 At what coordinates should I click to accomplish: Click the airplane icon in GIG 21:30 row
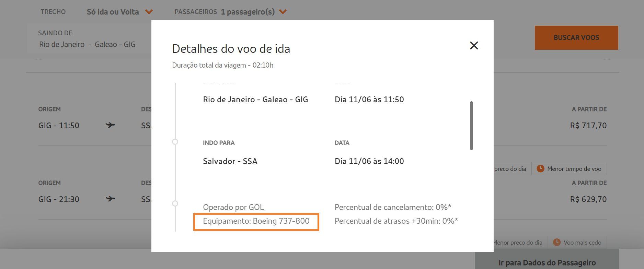point(110,199)
